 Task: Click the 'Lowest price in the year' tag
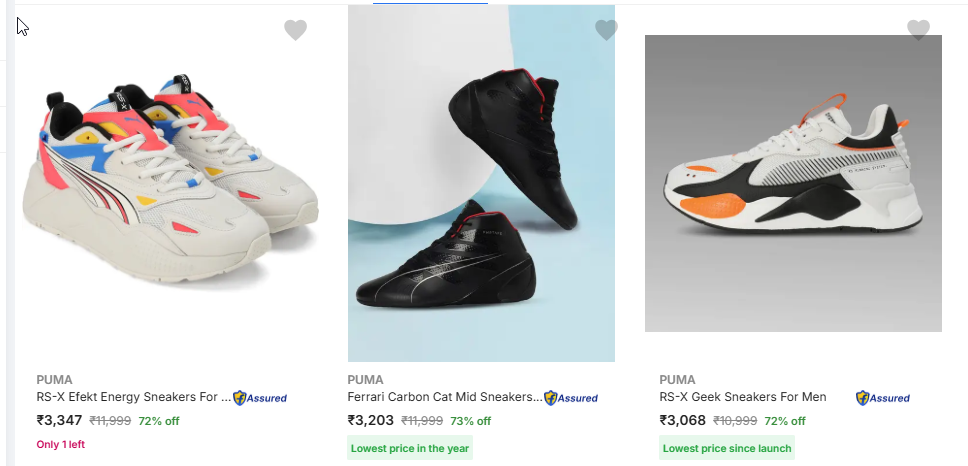coord(410,448)
